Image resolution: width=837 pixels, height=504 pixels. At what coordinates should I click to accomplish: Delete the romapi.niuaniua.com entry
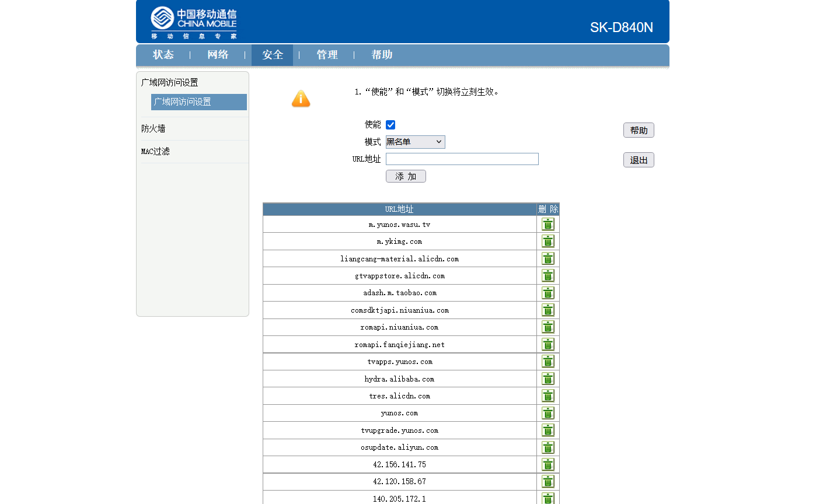pos(548,327)
